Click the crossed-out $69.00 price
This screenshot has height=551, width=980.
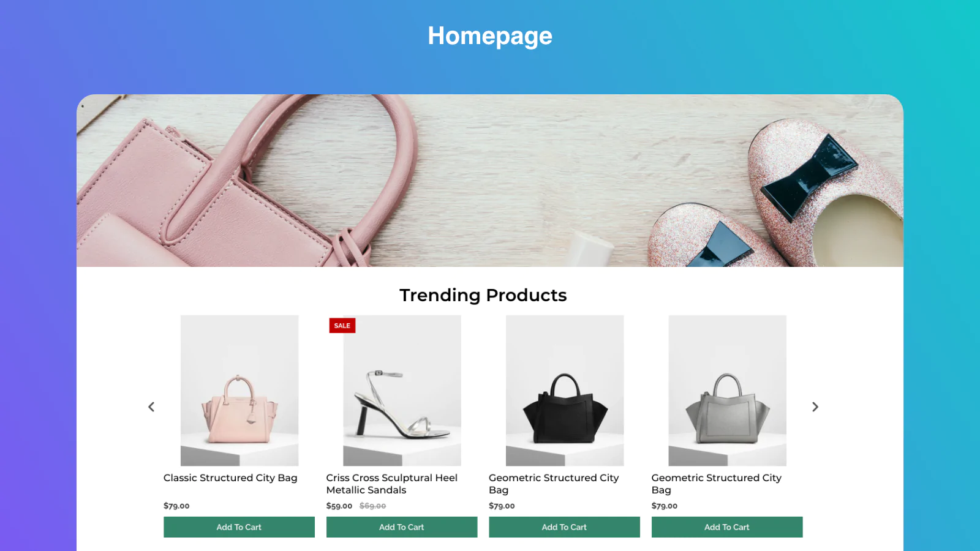click(372, 506)
